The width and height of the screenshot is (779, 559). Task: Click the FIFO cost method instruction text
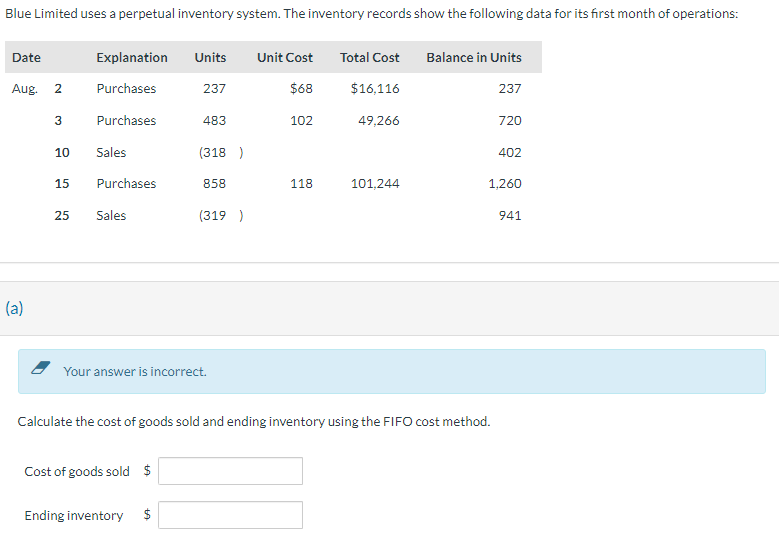pos(254,421)
